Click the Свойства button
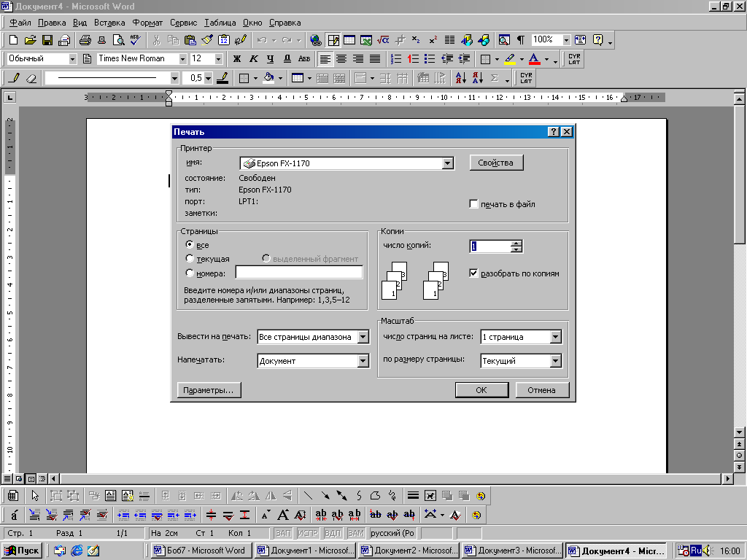Image resolution: width=747 pixels, height=560 pixels. (496, 163)
